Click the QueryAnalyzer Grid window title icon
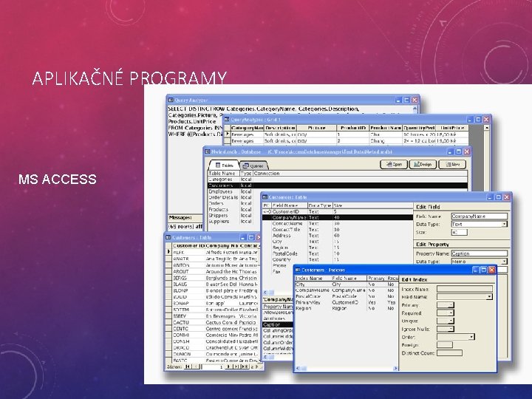 [227, 120]
